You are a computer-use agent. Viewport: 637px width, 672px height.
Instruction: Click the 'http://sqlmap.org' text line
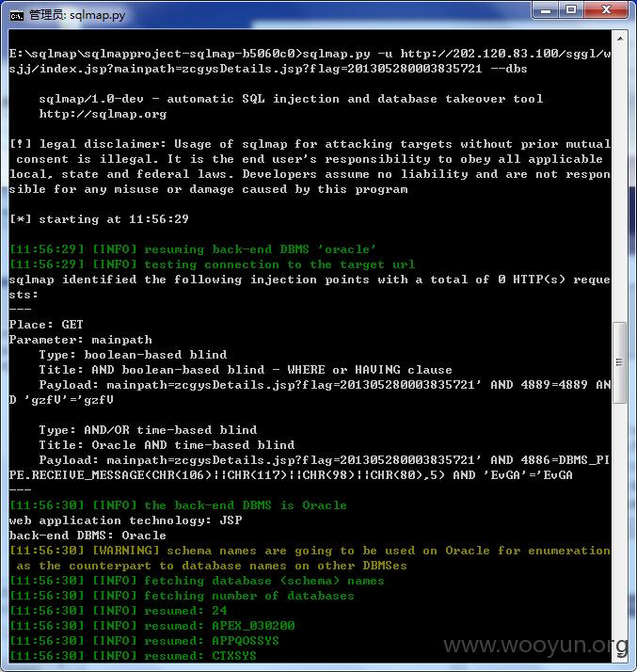103,114
